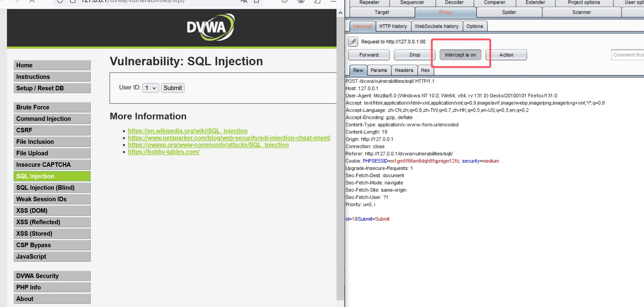Click the POST /dvwa/vulnerabilities/sqli/ request line
Viewport: 644px width, 307px height.
390,81
